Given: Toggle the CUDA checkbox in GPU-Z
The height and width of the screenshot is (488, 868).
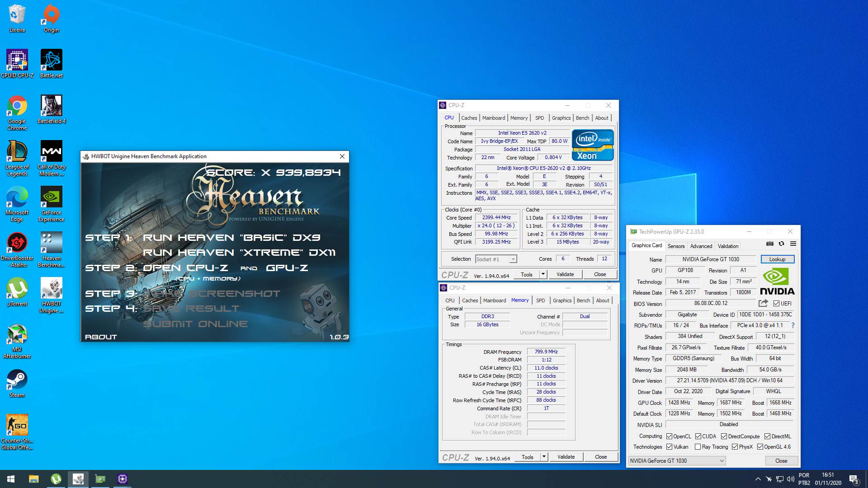Looking at the screenshot, I should (x=698, y=436).
